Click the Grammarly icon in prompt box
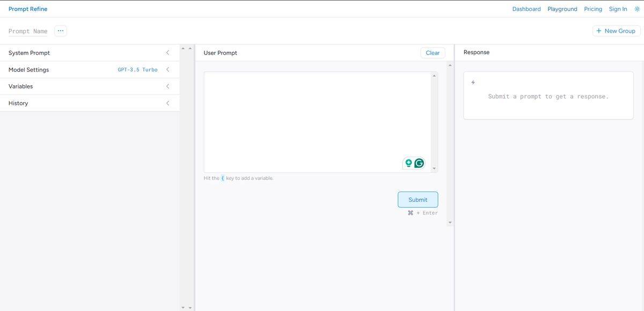The height and width of the screenshot is (311, 644). point(419,163)
